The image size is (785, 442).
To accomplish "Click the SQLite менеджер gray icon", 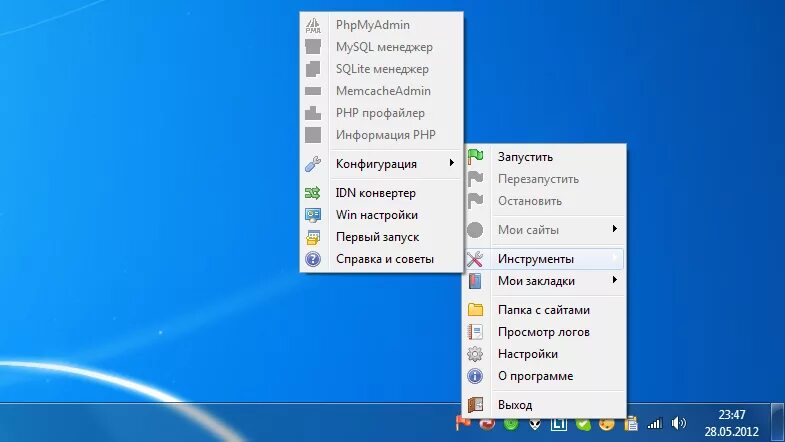I will [313, 69].
